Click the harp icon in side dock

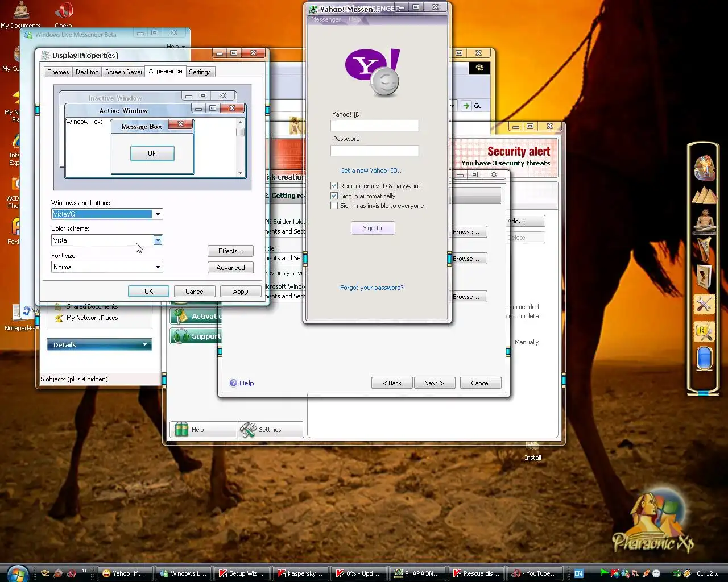point(704,250)
